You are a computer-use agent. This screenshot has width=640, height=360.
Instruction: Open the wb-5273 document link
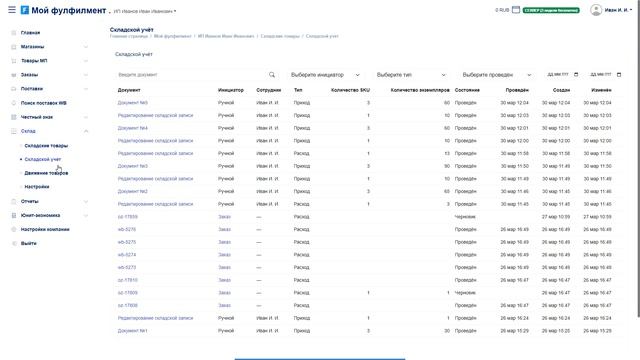click(127, 267)
